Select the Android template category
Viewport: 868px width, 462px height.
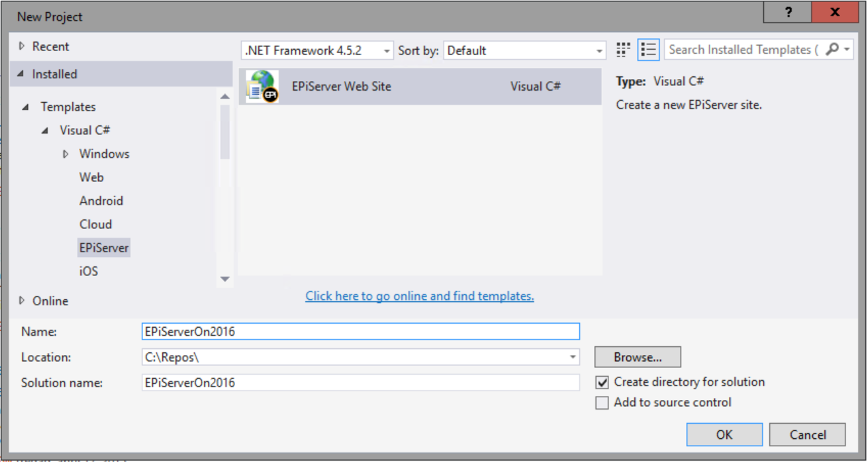pyautogui.click(x=101, y=201)
